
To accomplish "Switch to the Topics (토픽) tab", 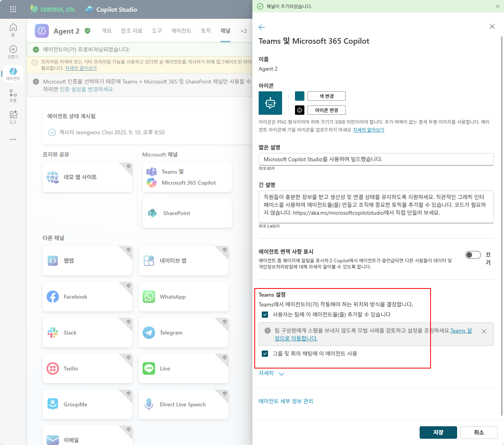I will [x=206, y=31].
